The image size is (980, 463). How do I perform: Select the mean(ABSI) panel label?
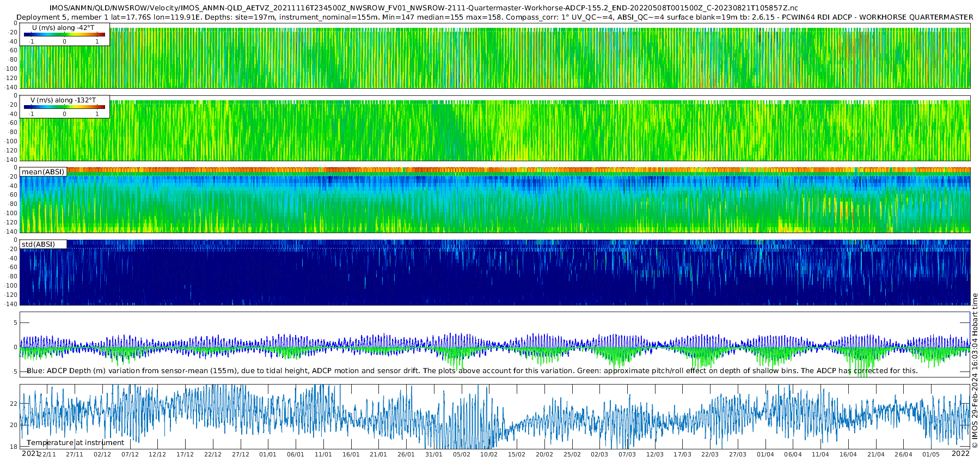(x=43, y=172)
